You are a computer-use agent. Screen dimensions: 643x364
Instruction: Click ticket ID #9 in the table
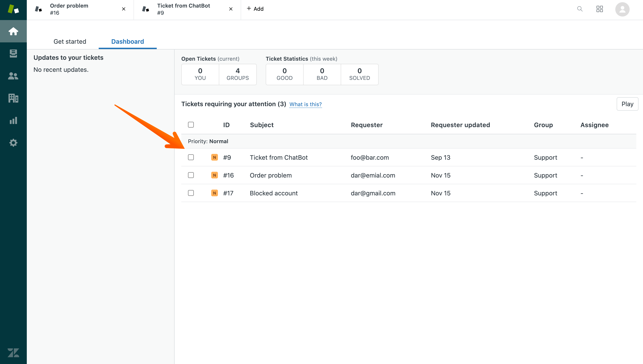coord(227,157)
